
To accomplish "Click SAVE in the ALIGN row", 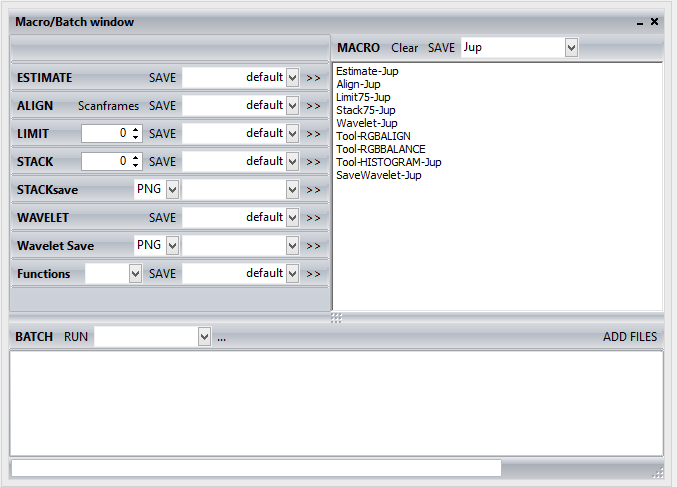I will [x=162, y=106].
